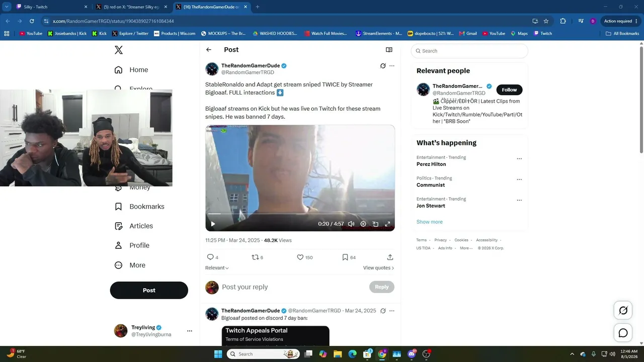Image resolution: width=644 pixels, height=362 pixels.
Task: Mute the video volume
Action: coord(351,224)
